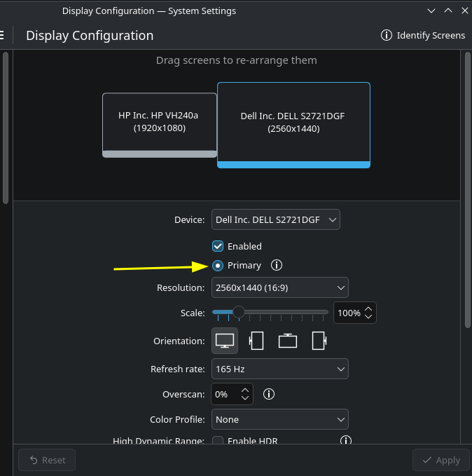Click the right vertical scrollbar

(468, 190)
